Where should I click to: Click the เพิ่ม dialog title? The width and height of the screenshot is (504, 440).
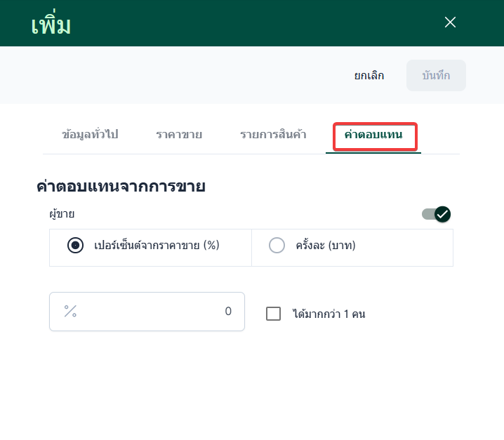click(x=51, y=25)
